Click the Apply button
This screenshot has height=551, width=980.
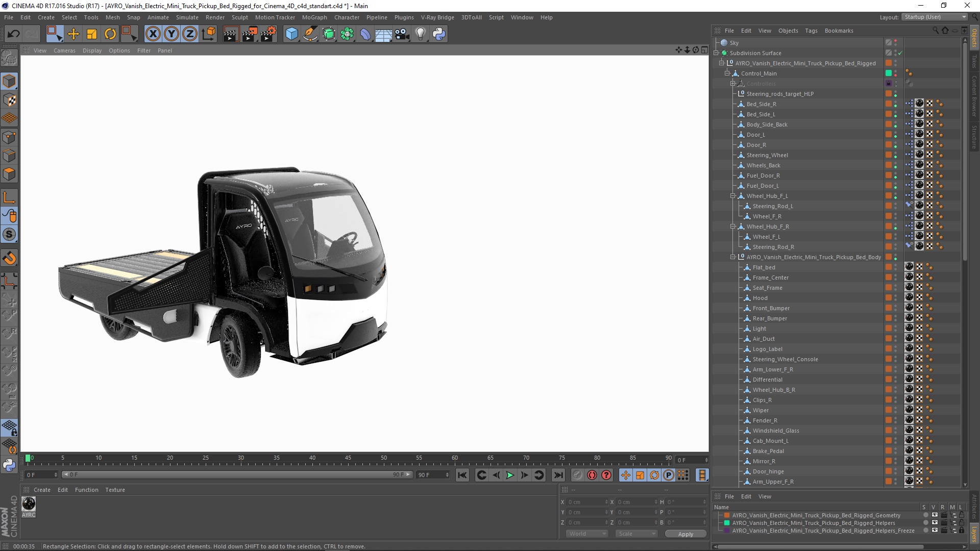pyautogui.click(x=685, y=534)
